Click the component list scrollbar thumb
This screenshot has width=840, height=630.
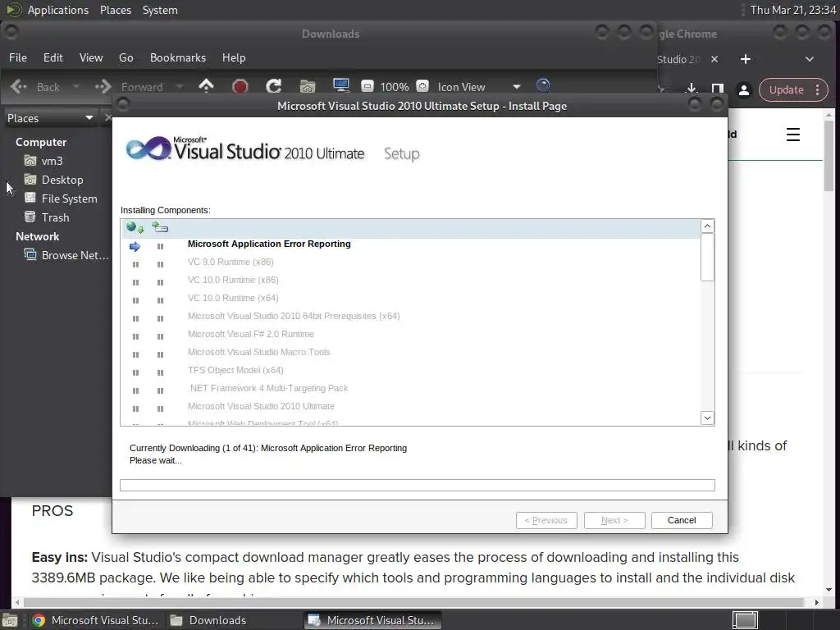tap(707, 257)
